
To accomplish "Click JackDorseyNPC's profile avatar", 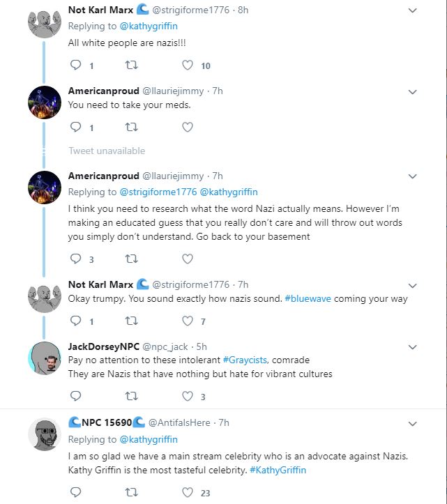I will pos(47,360).
